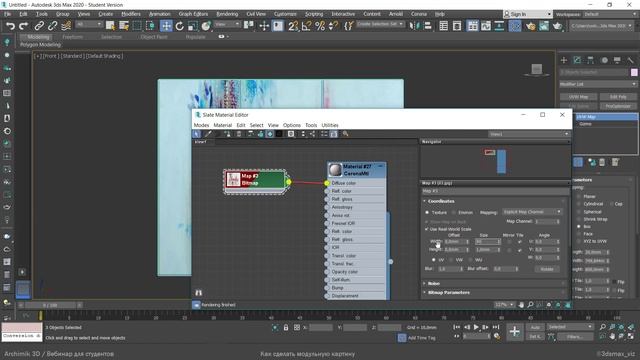This screenshot has height=360, width=640.
Task: Open the Slate Utilities menu
Action: pos(330,125)
